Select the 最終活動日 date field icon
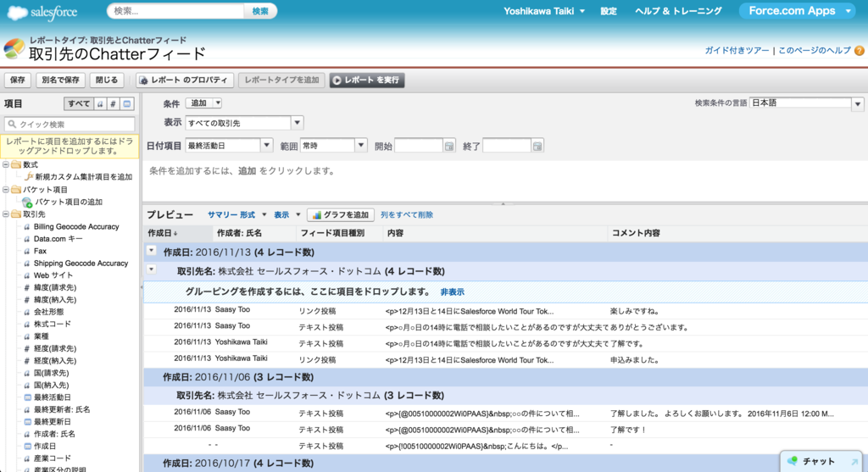This screenshot has width=868, height=472. (x=27, y=397)
